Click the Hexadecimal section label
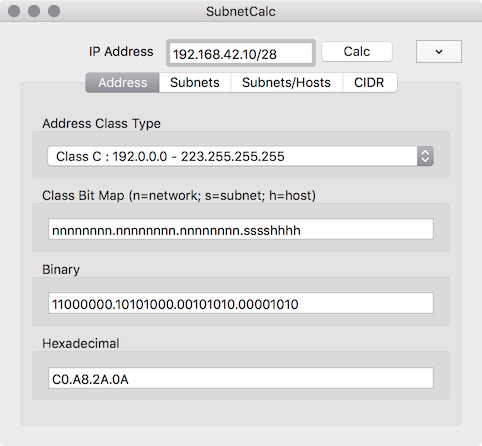The width and height of the screenshot is (482, 446). click(x=81, y=343)
